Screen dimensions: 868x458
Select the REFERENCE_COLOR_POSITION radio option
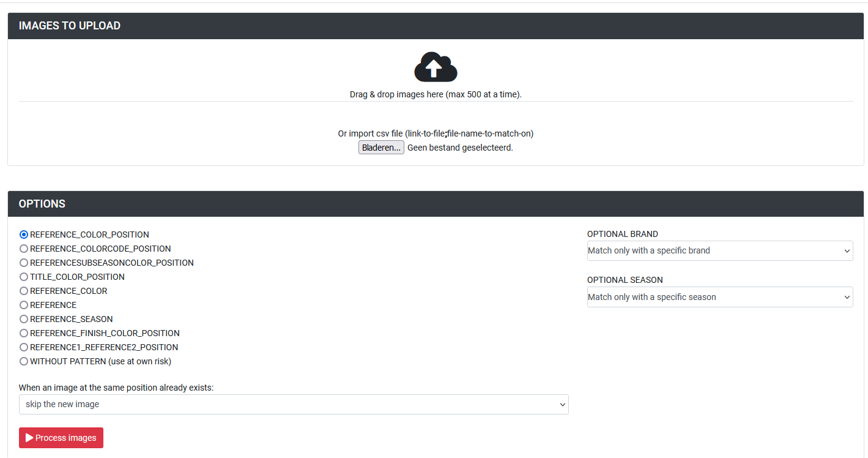[x=24, y=235]
